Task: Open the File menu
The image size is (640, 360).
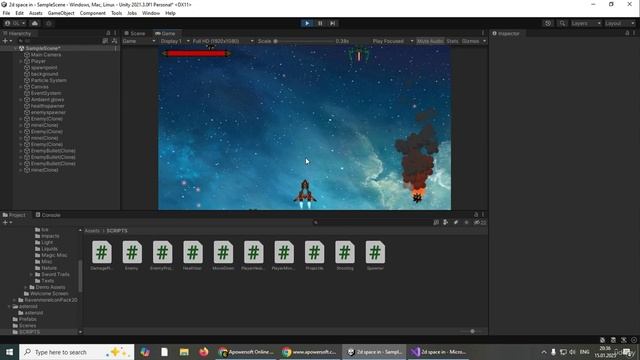Action: pyautogui.click(x=6, y=13)
